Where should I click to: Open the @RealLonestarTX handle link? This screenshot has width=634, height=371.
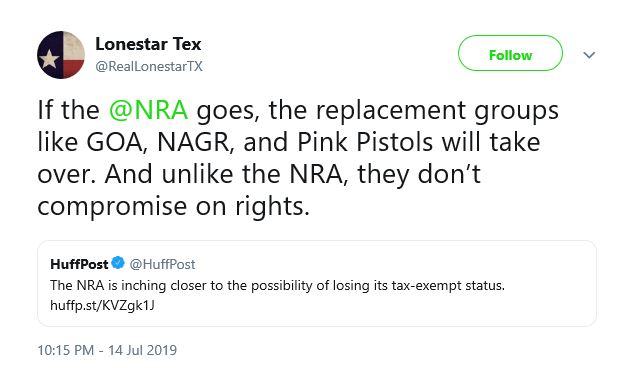tap(149, 66)
